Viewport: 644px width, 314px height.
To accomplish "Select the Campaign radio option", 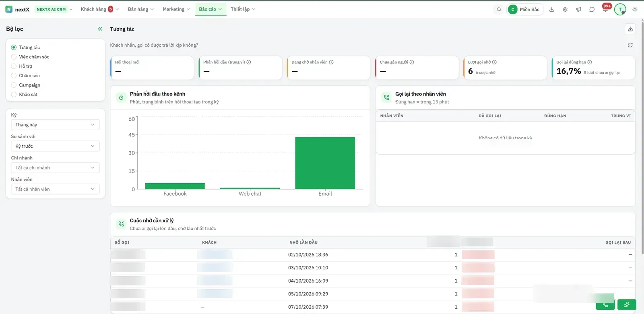I will point(14,85).
